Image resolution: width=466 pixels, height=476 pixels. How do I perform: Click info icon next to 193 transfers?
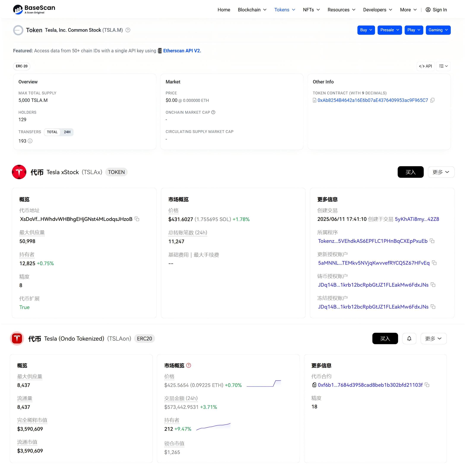click(x=30, y=141)
